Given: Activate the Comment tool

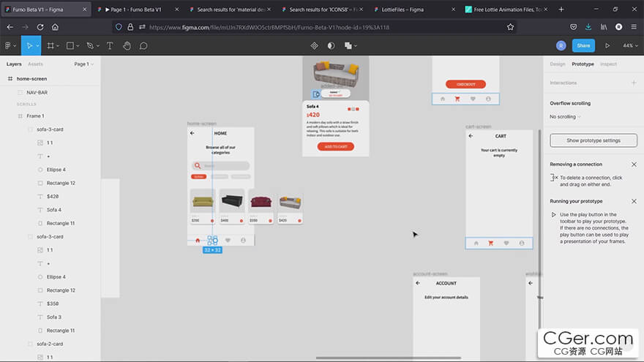Looking at the screenshot, I should pyautogui.click(x=143, y=46).
